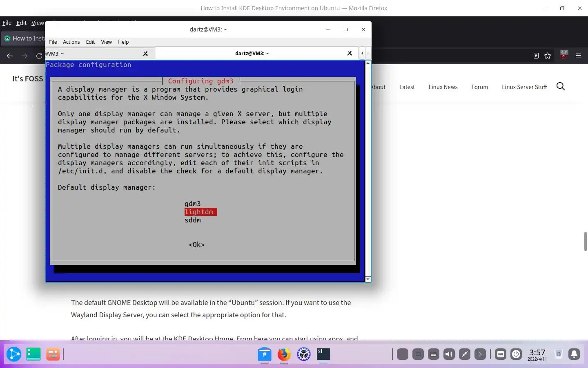Open the Linux Server Stuff link
Viewport: 588px width, 368px height.
(x=524, y=87)
